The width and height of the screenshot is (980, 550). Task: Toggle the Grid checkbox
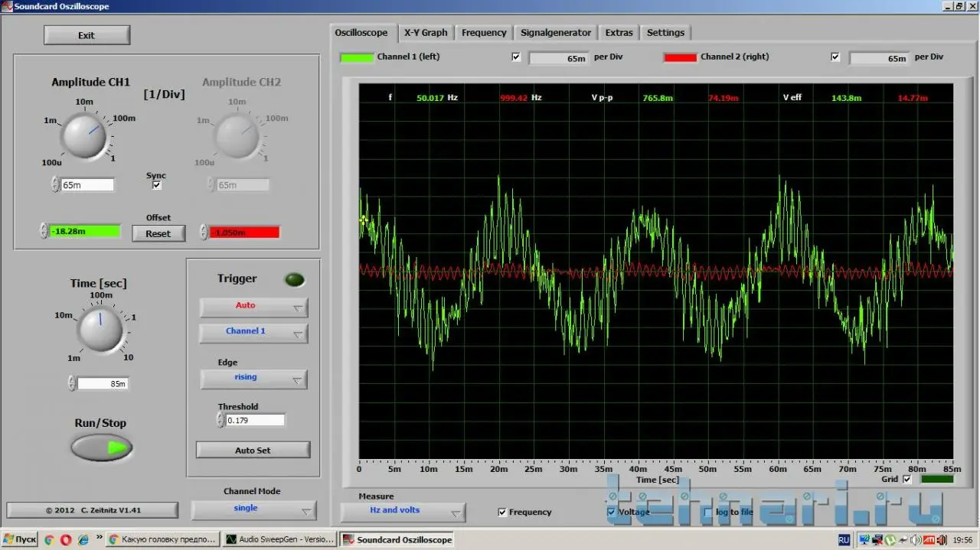click(x=907, y=480)
